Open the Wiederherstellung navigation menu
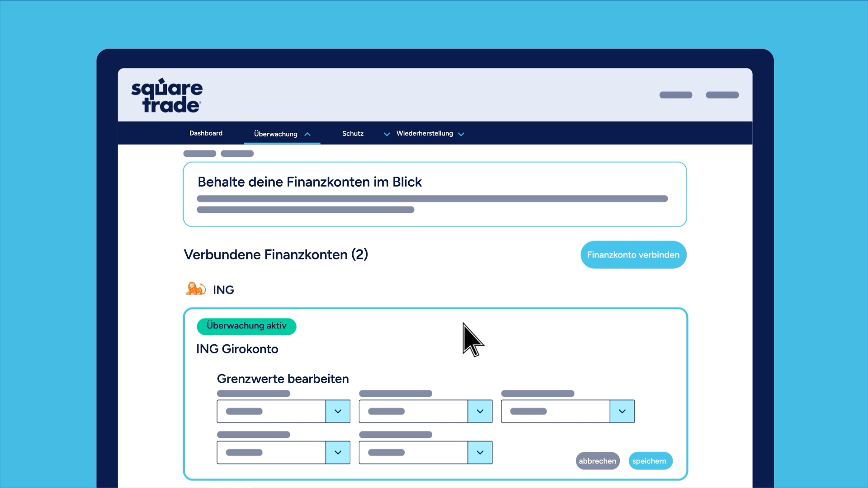 tap(425, 133)
